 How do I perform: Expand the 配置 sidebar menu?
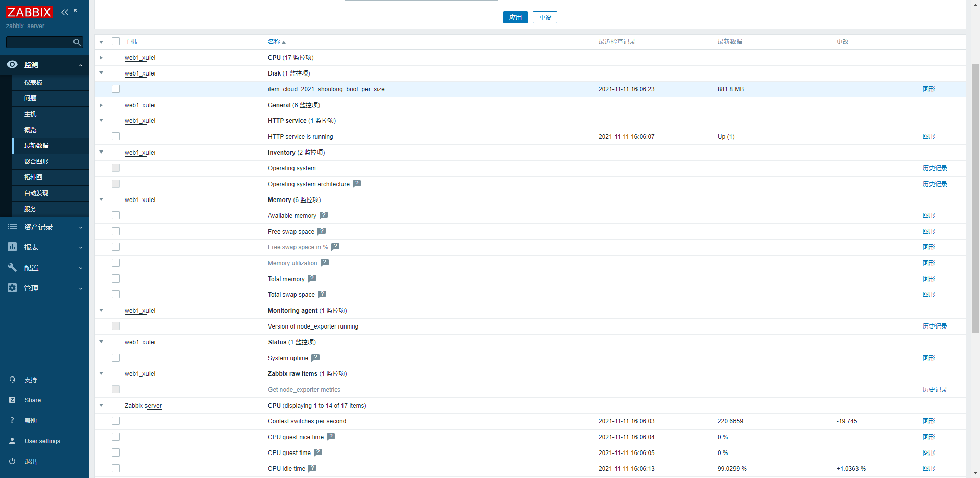pyautogui.click(x=44, y=268)
